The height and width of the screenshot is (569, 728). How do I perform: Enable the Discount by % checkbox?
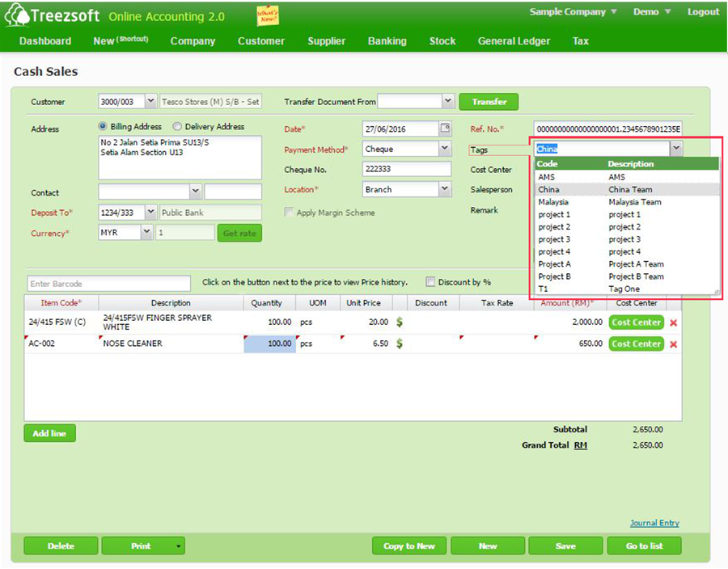[431, 281]
